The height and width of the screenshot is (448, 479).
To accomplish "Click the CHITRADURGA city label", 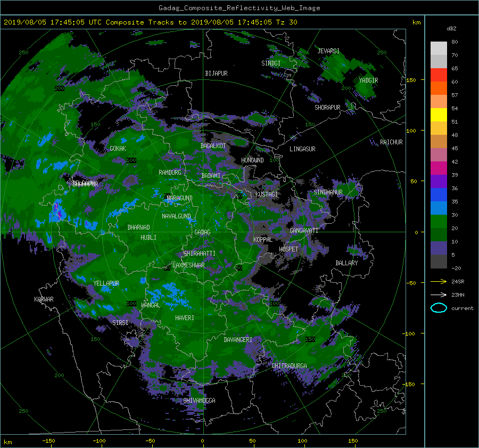I will pyautogui.click(x=289, y=366).
